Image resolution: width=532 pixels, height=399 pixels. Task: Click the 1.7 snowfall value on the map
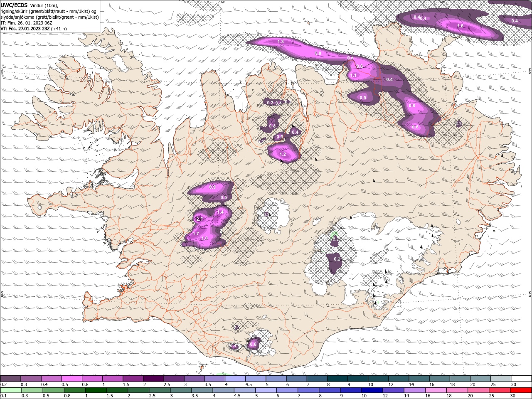(196, 234)
